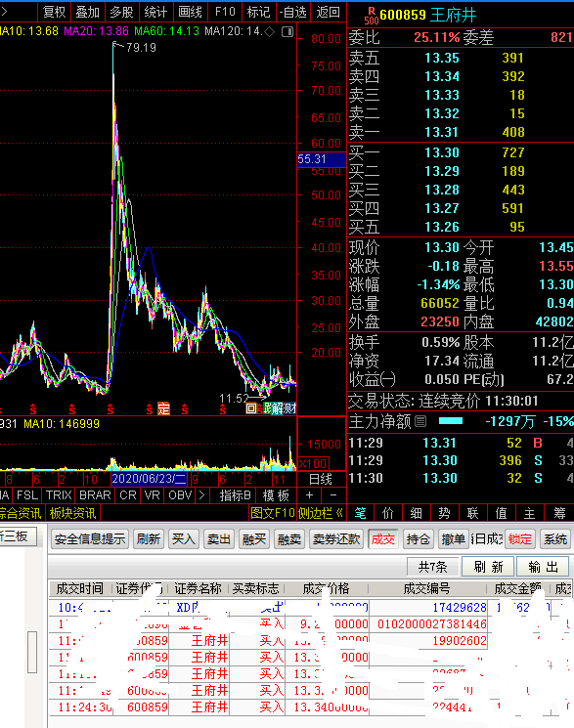Switch to 成交 trades view
This screenshot has height=728, width=574.
382,539
